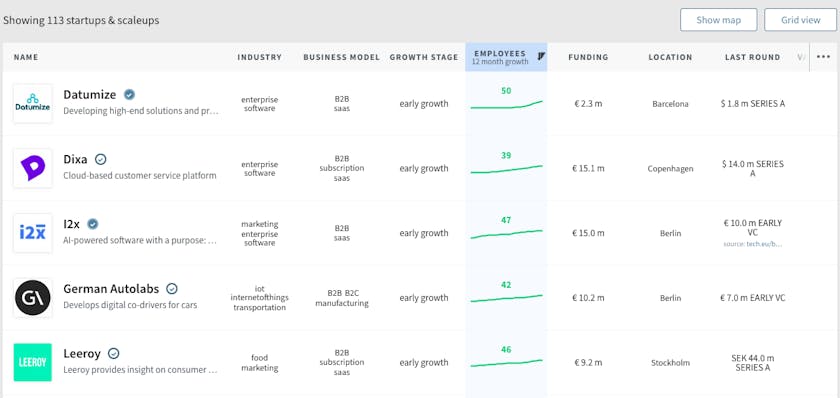Click the Show map button
Screen dimensions: 840x398
pyautogui.click(x=718, y=20)
